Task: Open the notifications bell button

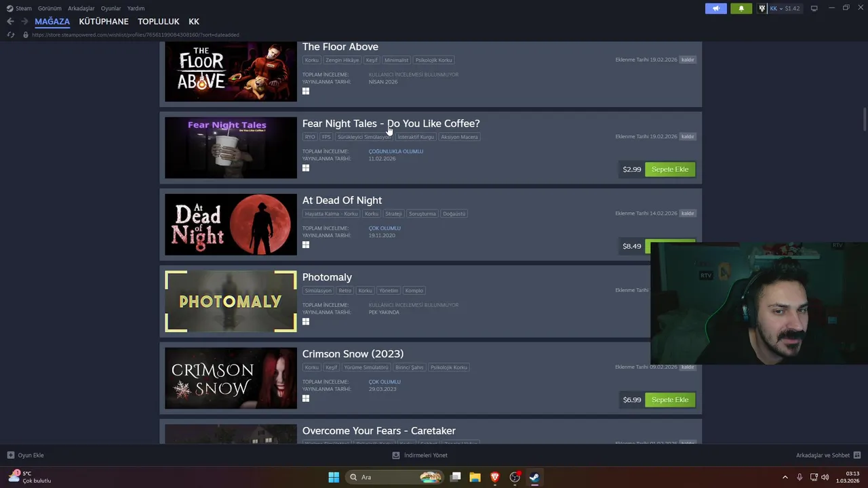Action: click(x=741, y=9)
